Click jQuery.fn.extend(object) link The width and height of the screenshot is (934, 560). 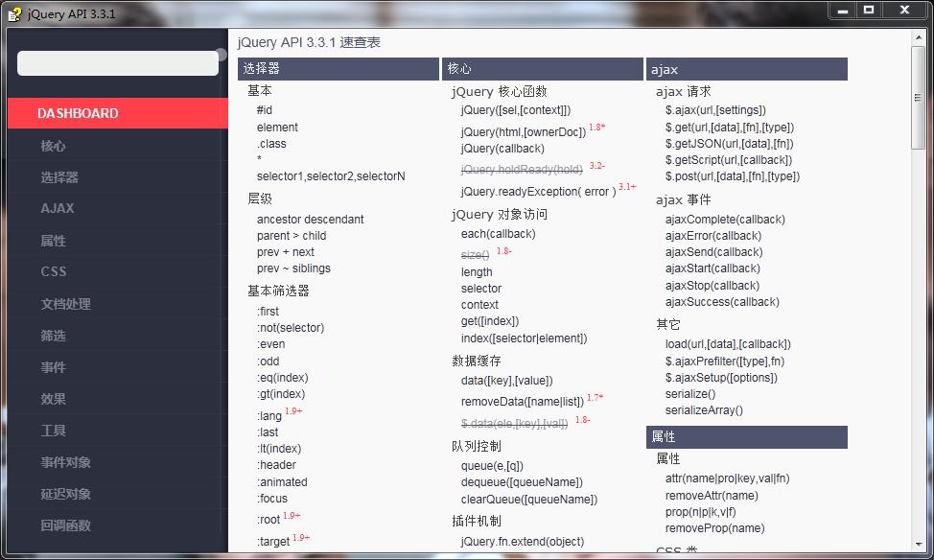523,542
